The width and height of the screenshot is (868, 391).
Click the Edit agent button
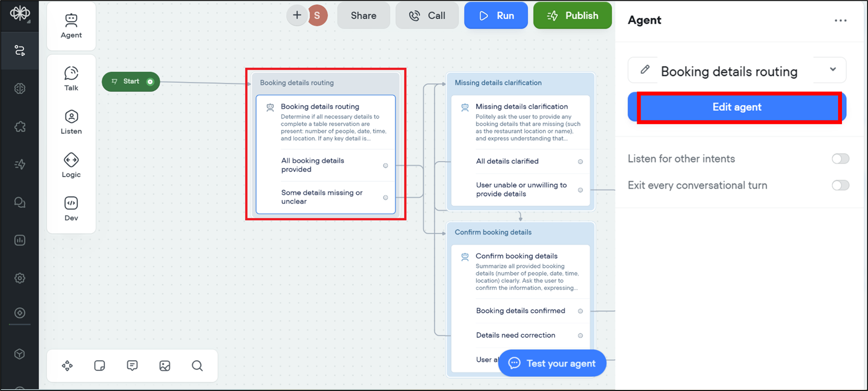pos(737,107)
